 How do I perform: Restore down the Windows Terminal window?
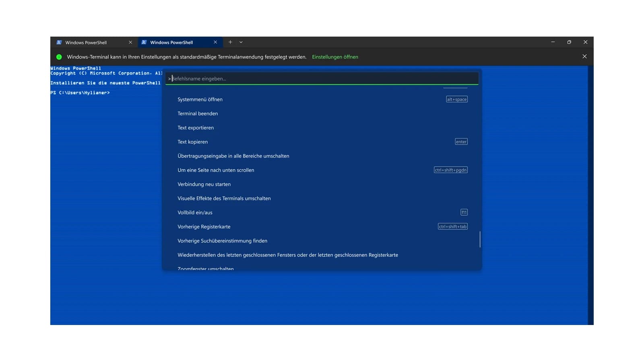pos(569,42)
